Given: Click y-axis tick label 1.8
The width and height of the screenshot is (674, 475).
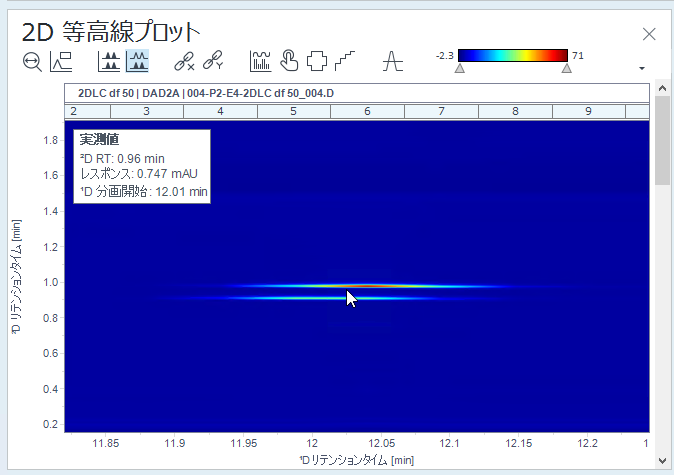Looking at the screenshot, I should point(50,140).
